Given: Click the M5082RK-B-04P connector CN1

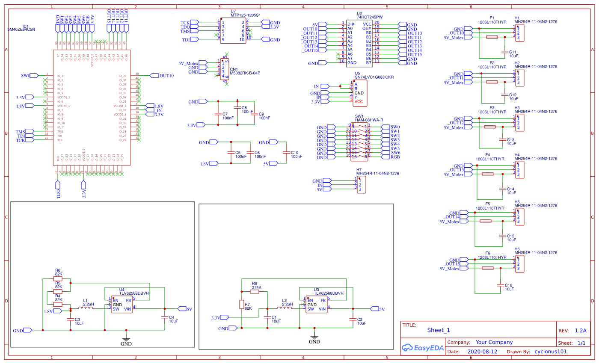Looking at the screenshot, I should pyautogui.click(x=225, y=68).
